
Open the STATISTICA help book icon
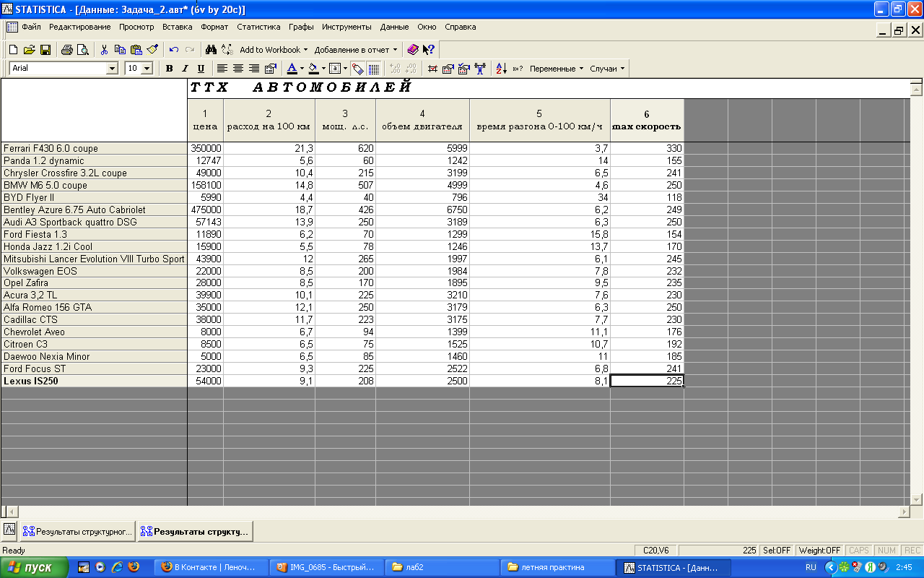click(x=413, y=50)
